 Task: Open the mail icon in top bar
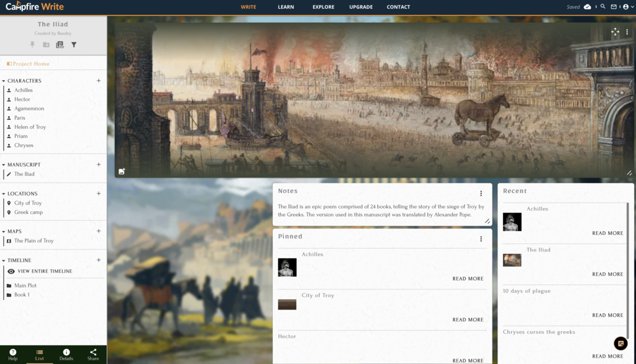(x=614, y=6)
